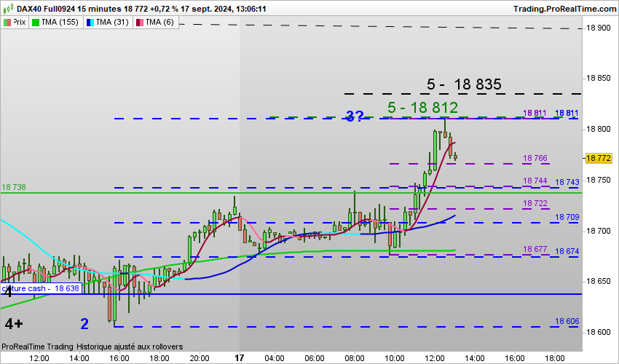The height and width of the screenshot is (364, 619).
Task: Click the green 18 738 level label
Action: (14, 187)
